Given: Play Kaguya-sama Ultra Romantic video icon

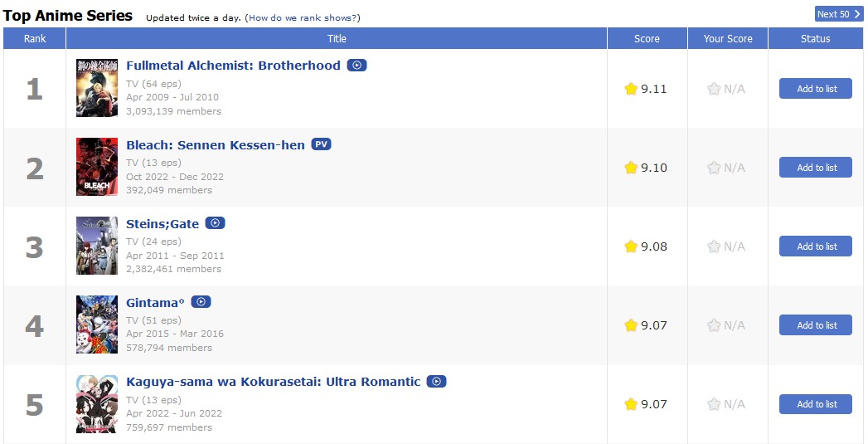Looking at the screenshot, I should tap(436, 382).
